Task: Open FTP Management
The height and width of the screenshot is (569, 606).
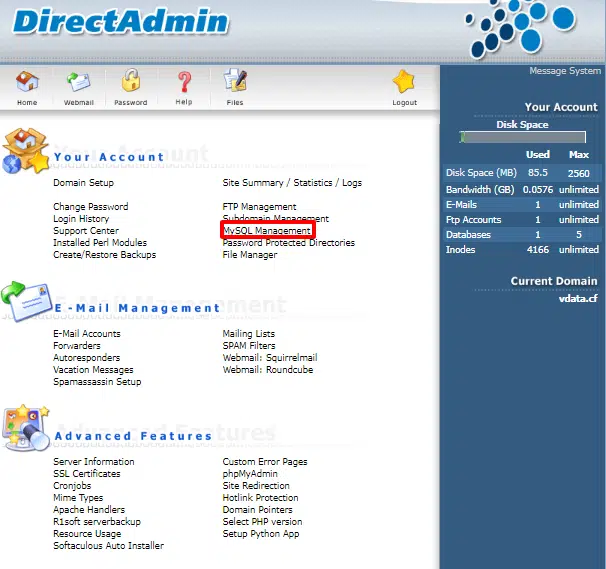Action: click(x=259, y=206)
